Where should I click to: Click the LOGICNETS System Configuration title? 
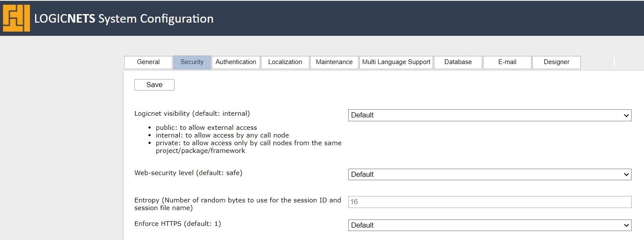(x=124, y=19)
